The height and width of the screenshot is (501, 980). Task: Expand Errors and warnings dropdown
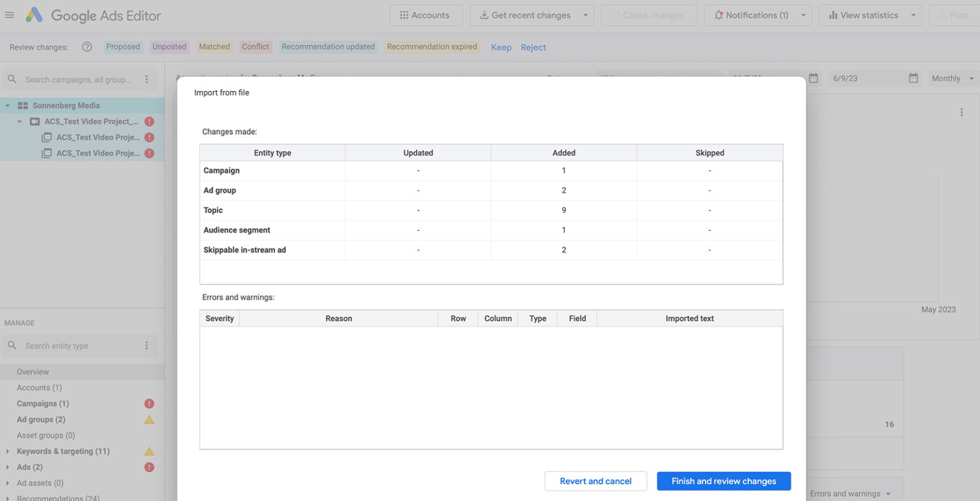pyautogui.click(x=850, y=493)
